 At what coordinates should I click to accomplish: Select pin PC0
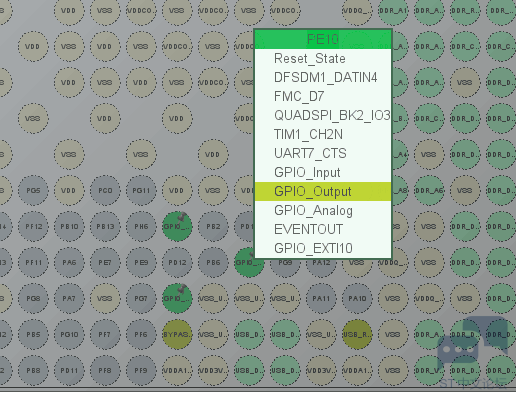(x=105, y=190)
